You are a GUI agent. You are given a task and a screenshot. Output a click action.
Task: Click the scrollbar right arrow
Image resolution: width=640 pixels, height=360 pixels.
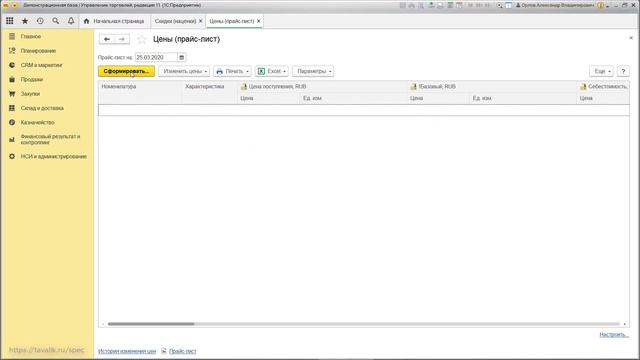point(624,324)
